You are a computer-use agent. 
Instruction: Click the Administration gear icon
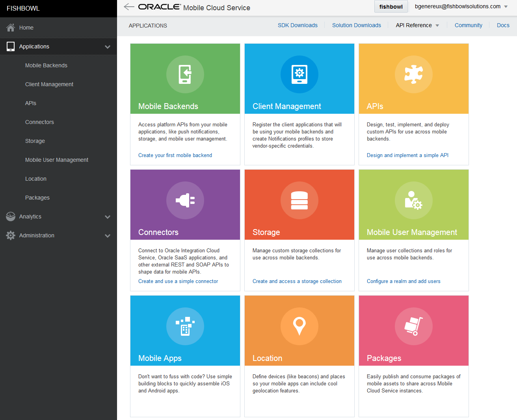tap(11, 235)
